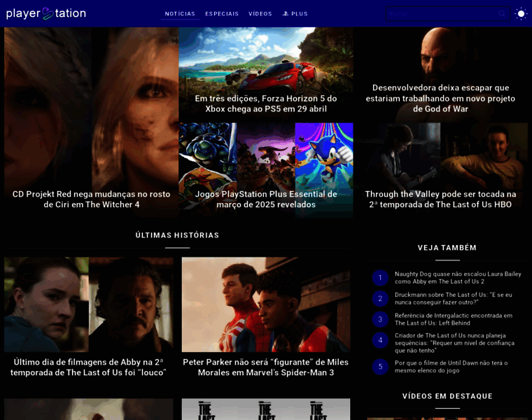Click Veja Também section heading
Screen dimensions: 532x420
pos(447,248)
